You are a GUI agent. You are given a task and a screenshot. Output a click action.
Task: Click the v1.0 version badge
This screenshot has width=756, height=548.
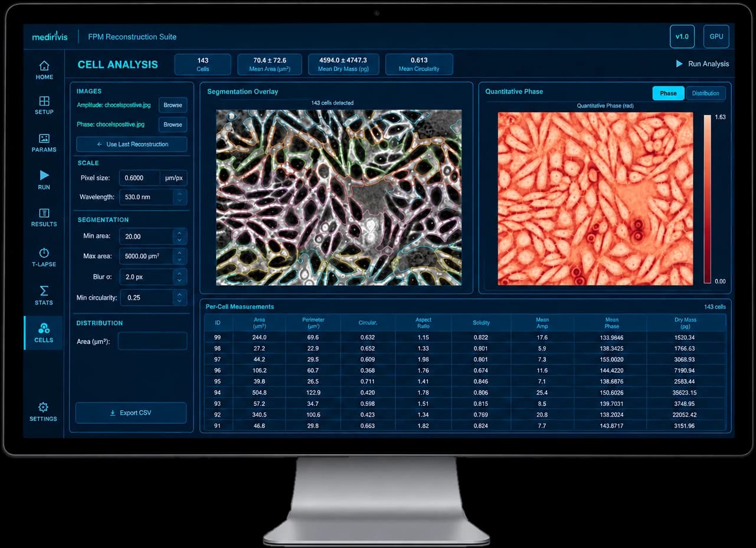[682, 37]
